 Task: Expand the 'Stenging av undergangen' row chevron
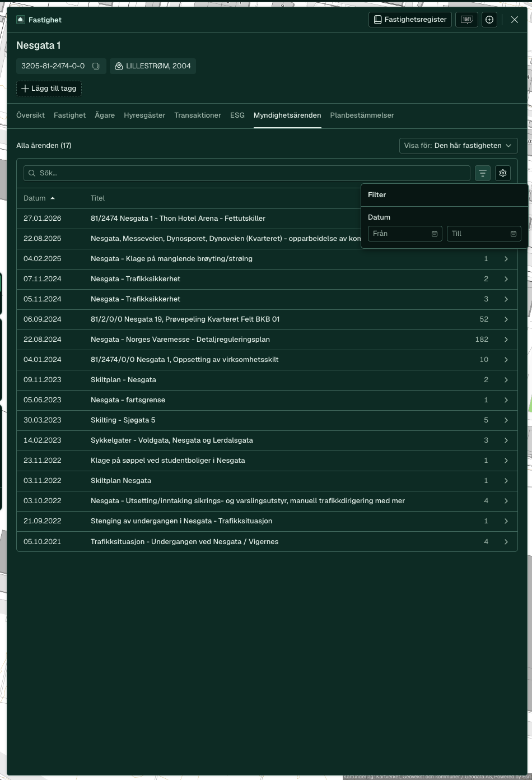pos(506,521)
